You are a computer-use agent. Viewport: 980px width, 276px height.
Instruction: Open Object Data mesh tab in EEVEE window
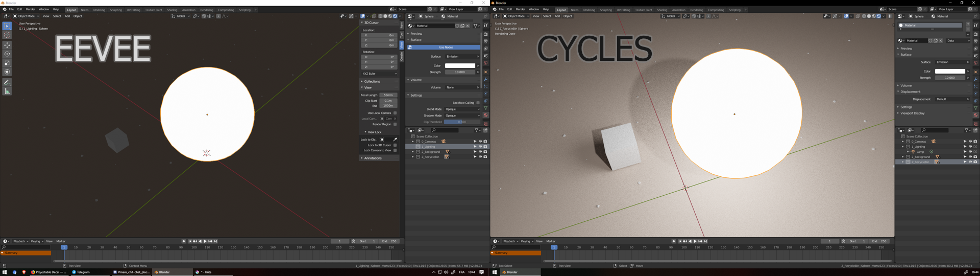coord(485,108)
